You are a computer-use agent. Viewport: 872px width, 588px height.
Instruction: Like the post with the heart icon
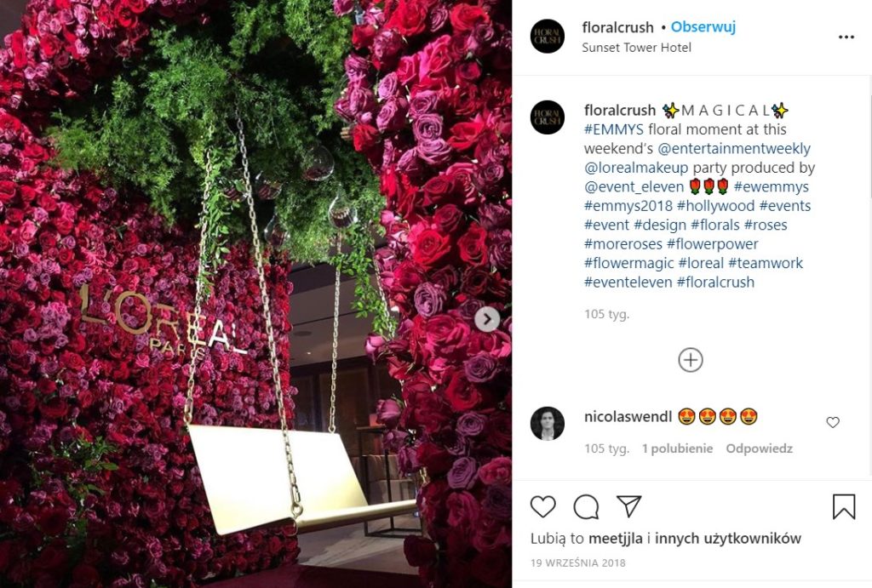[542, 507]
